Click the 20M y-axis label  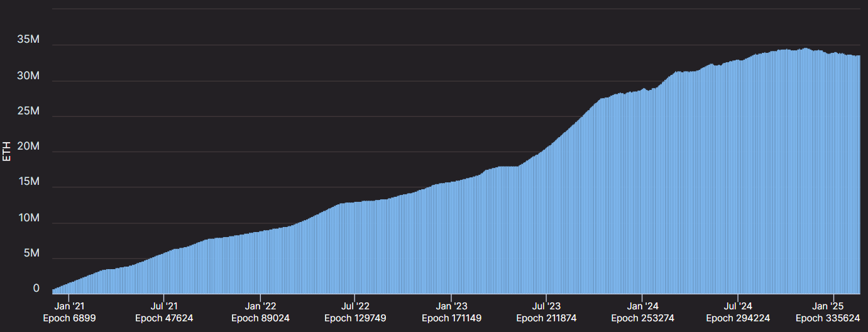(29, 147)
